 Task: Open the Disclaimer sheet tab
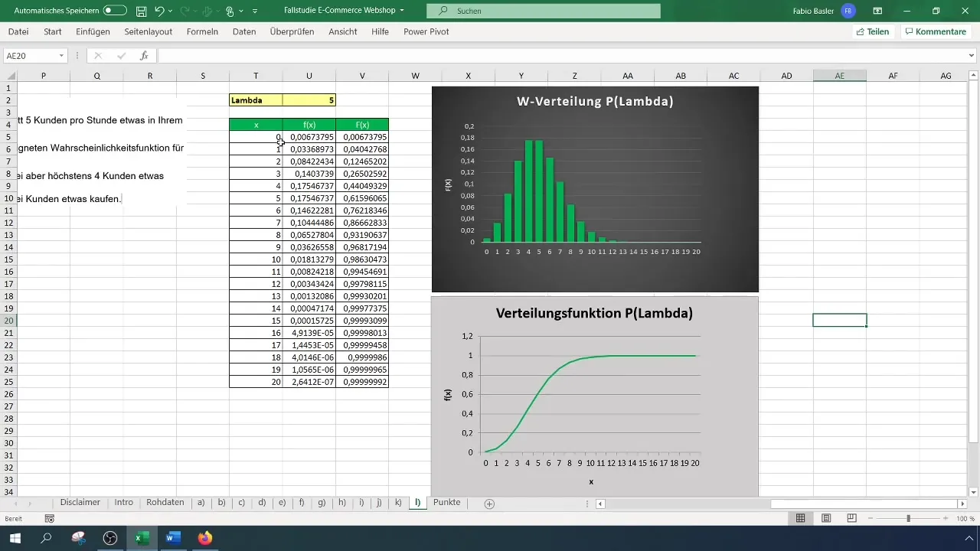(x=80, y=503)
